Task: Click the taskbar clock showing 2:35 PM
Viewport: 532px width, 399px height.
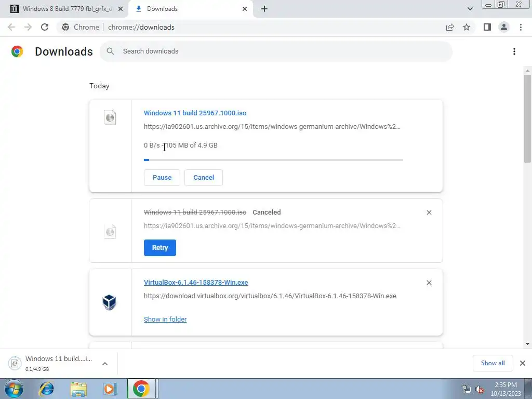Action: pos(506,389)
